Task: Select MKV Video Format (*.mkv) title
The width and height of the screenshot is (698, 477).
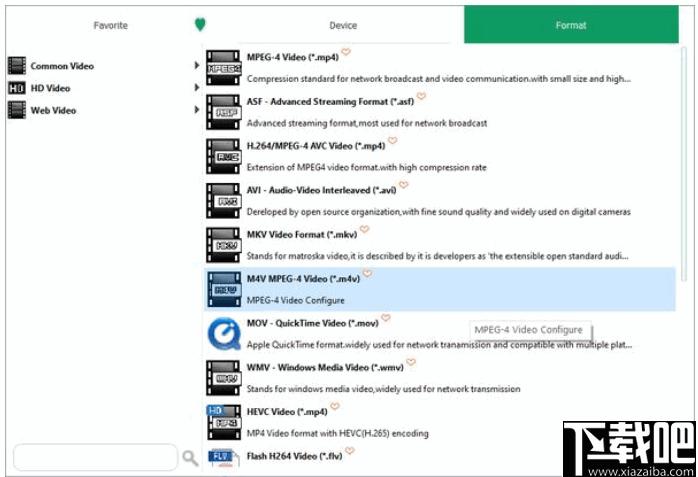Action: tap(302, 234)
